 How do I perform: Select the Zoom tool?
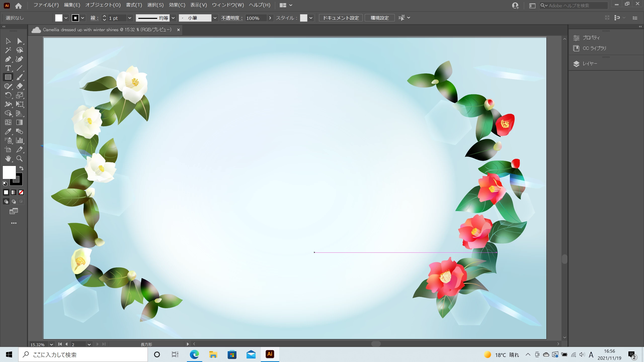tap(19, 159)
